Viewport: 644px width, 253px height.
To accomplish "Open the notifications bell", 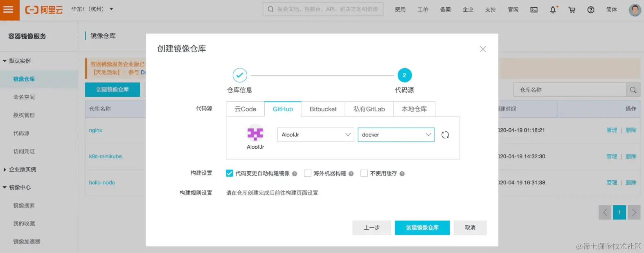I will pyautogui.click(x=553, y=9).
